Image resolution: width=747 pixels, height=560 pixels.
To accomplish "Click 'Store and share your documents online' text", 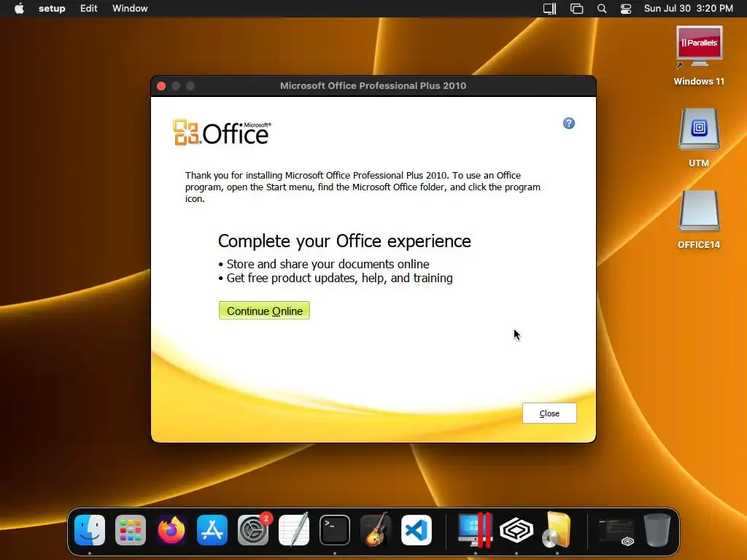I will point(328,264).
